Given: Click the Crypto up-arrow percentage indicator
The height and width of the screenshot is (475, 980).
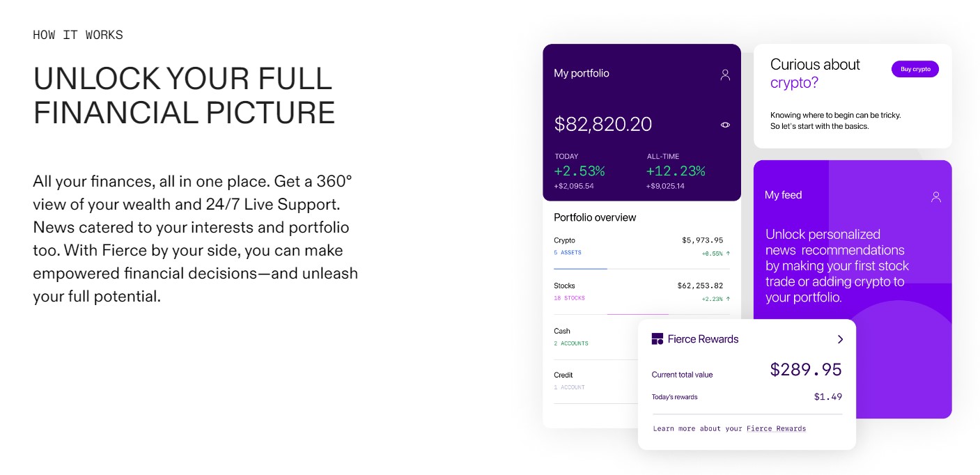Looking at the screenshot, I should tap(716, 254).
